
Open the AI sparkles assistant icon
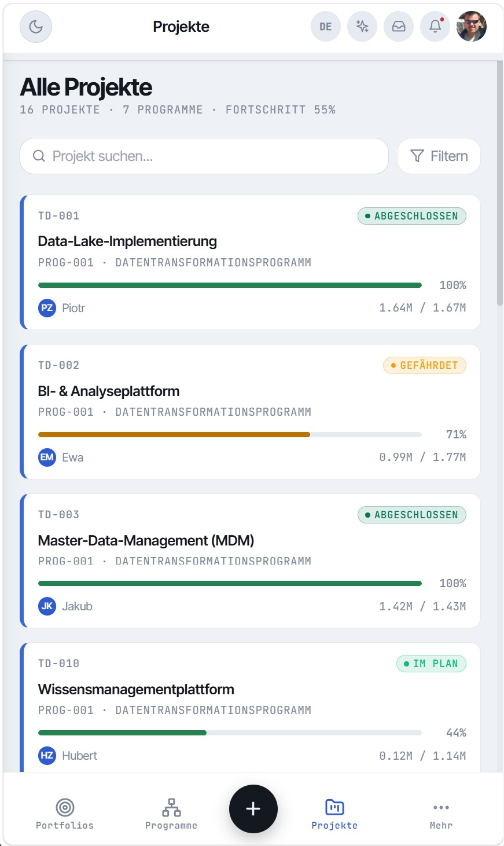click(362, 27)
